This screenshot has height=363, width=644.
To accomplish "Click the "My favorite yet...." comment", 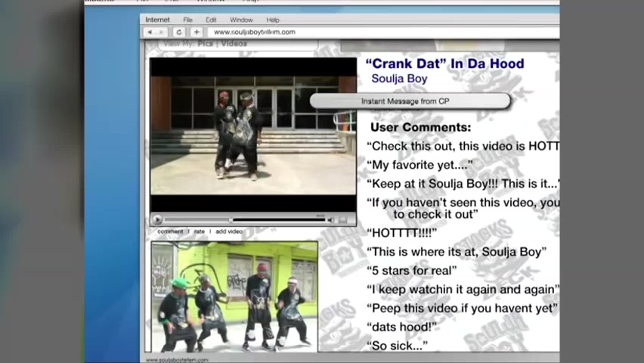I will point(420,165).
